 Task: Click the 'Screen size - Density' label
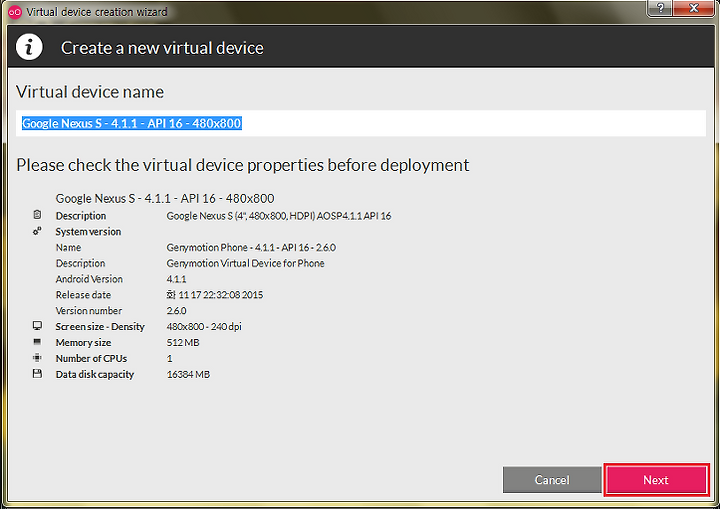tap(100, 327)
